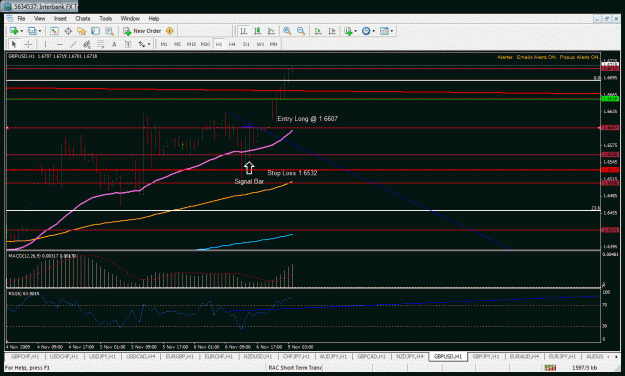Select the Text tool
The image size is (625, 376).
click(x=114, y=44)
